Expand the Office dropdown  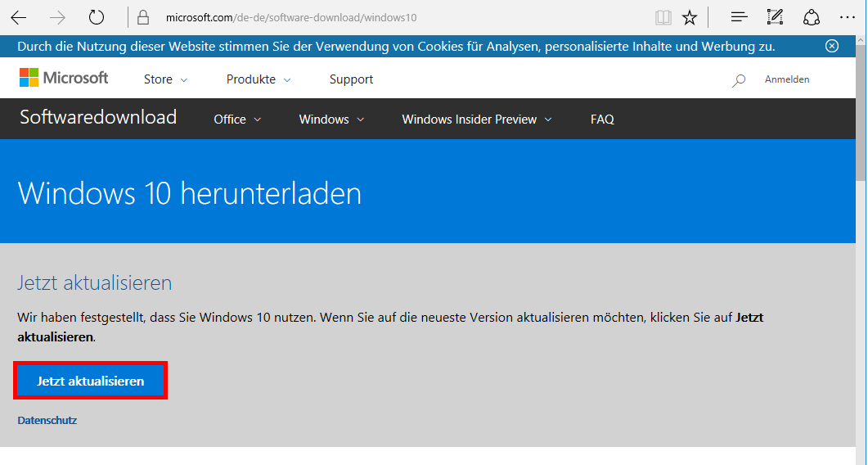click(237, 120)
